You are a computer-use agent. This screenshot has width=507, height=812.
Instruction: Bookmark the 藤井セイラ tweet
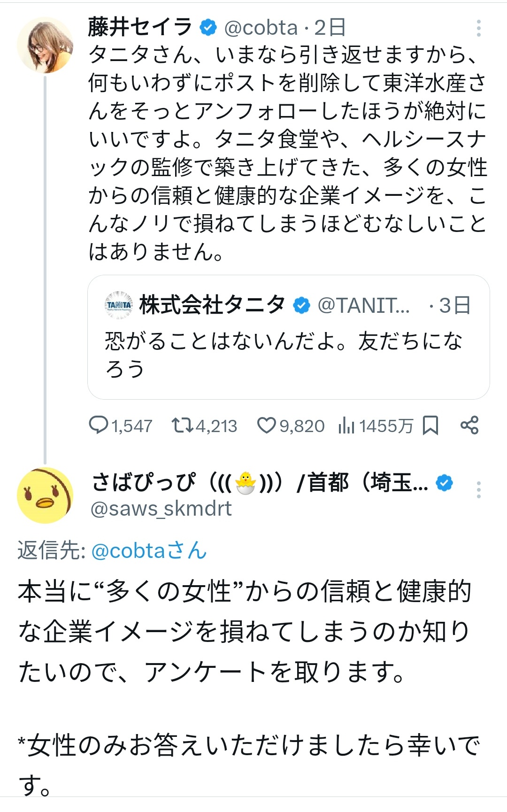[x=430, y=425]
